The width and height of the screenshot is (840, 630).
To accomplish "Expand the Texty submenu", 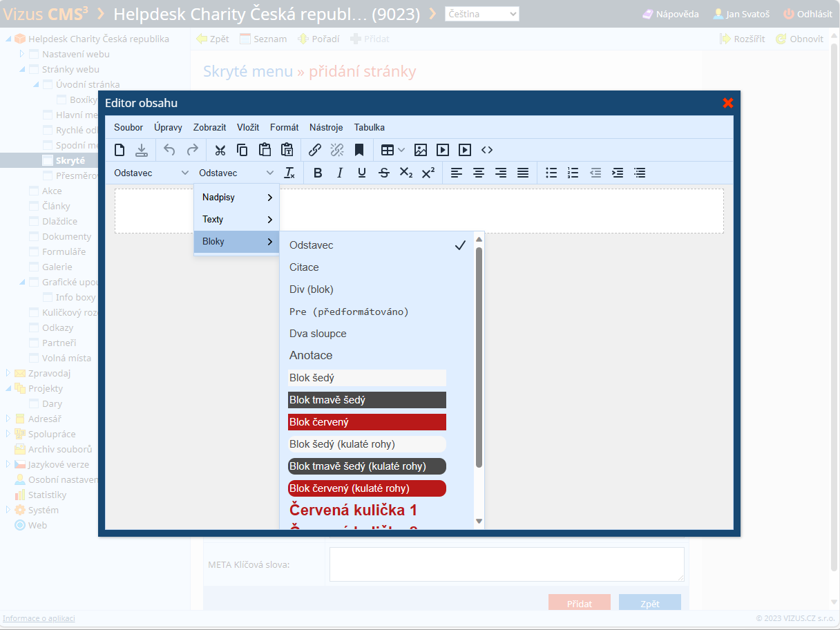I will point(237,220).
